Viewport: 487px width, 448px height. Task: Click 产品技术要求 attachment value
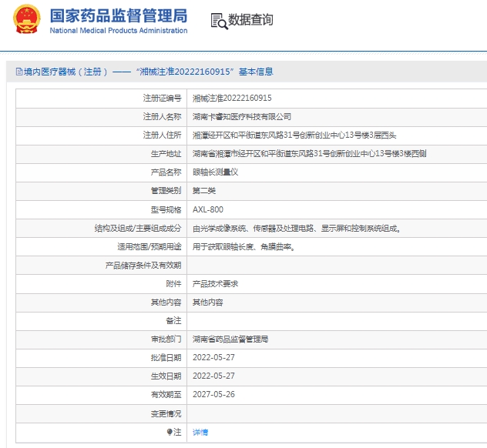tap(215, 284)
